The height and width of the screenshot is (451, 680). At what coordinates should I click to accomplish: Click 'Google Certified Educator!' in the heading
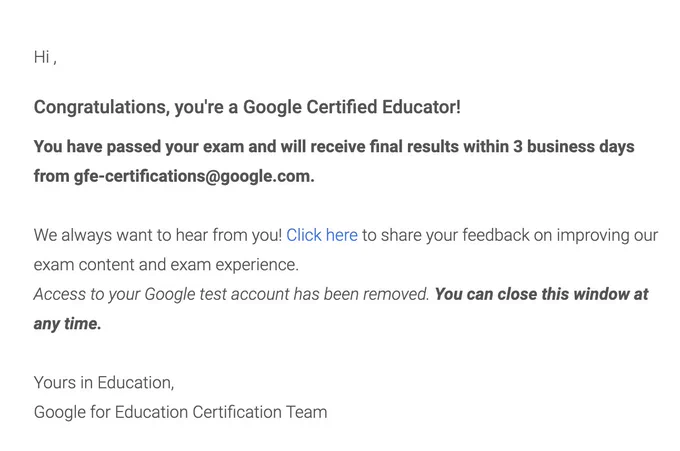click(x=352, y=107)
